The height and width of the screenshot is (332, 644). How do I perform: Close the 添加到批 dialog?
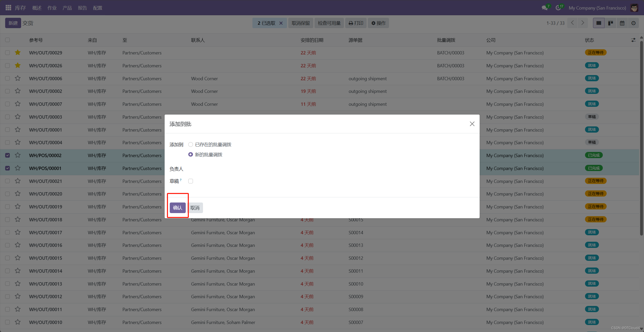pyautogui.click(x=472, y=124)
